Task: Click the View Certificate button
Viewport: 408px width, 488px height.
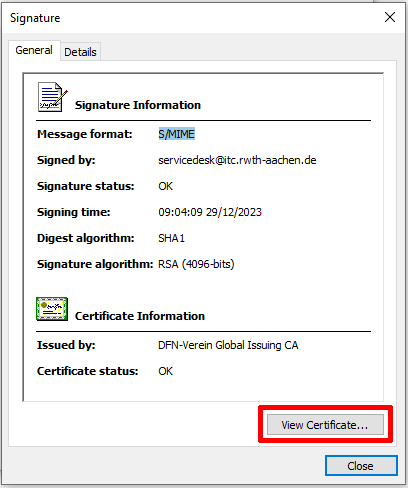Action: point(325,425)
